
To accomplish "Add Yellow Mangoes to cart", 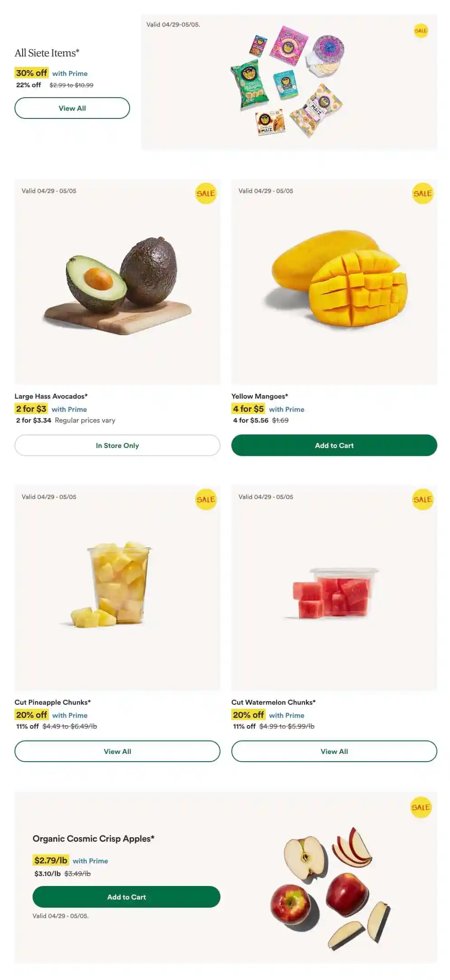I will click(334, 445).
